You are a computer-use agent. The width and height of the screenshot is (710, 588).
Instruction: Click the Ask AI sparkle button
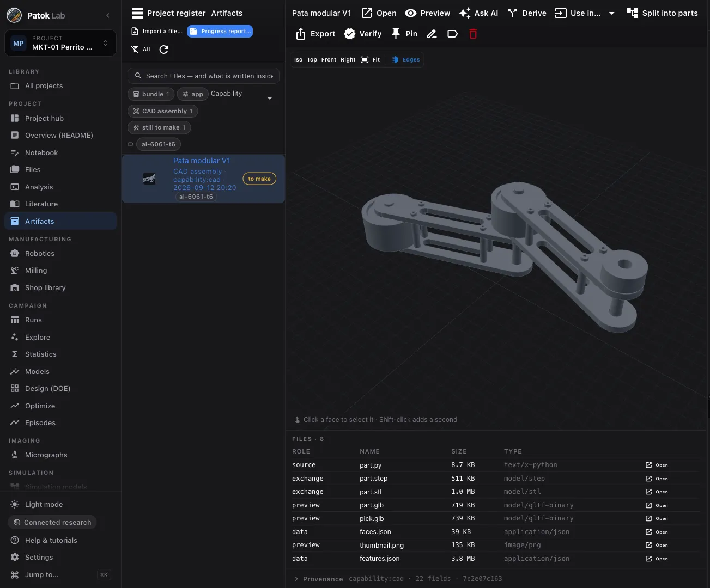478,13
